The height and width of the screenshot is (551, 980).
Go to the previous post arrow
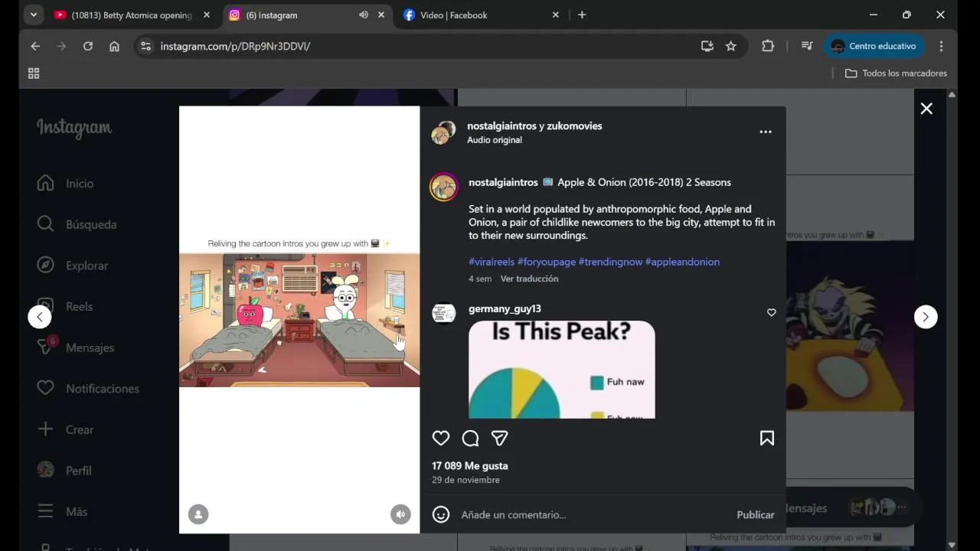point(40,317)
